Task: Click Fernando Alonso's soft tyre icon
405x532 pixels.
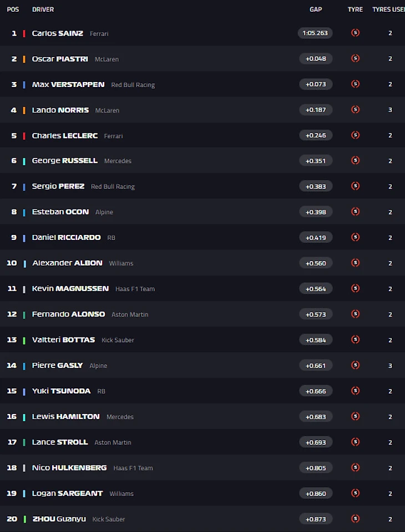Action: 355,314
